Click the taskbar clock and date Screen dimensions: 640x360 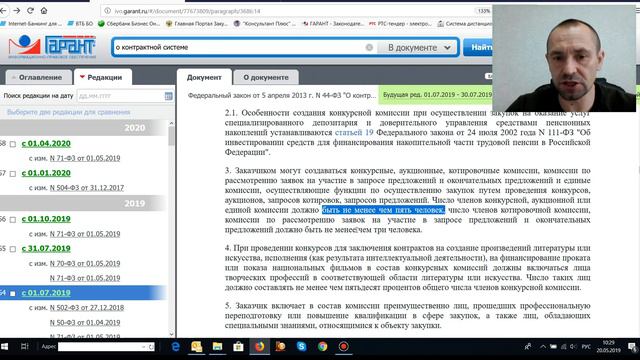[608, 347]
